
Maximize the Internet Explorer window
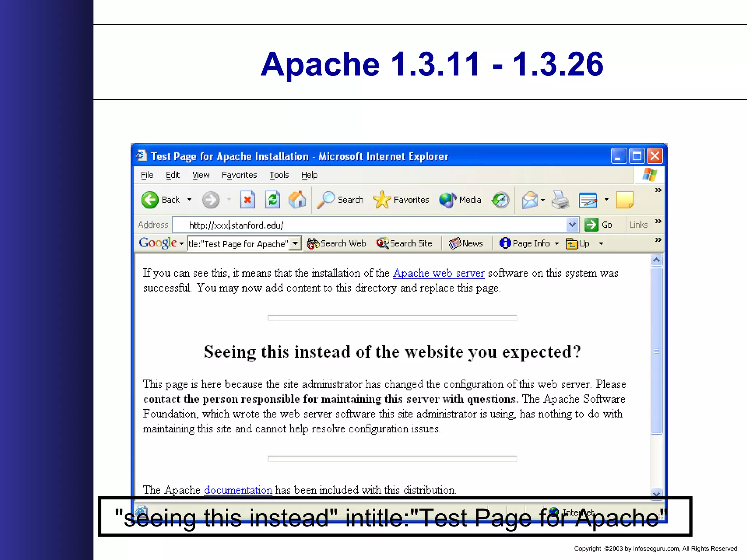pos(637,156)
